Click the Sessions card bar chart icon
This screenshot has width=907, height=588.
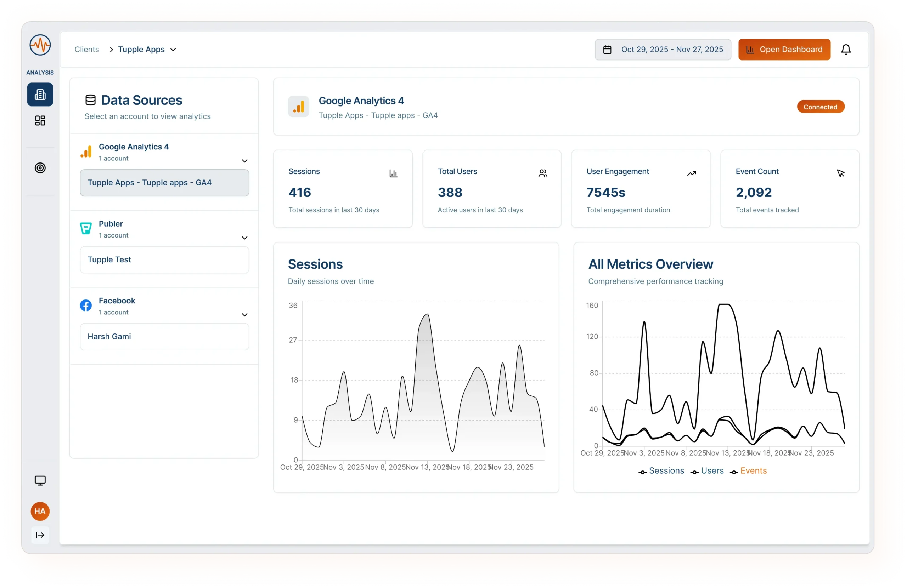coord(393,174)
